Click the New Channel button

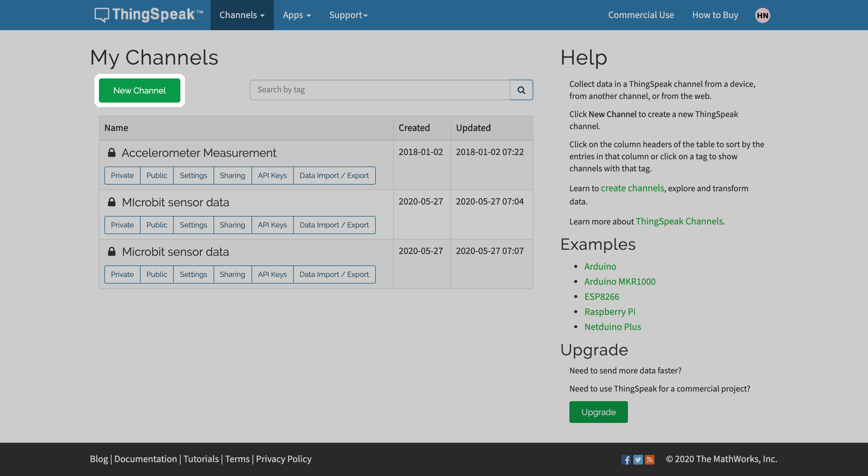140,90
